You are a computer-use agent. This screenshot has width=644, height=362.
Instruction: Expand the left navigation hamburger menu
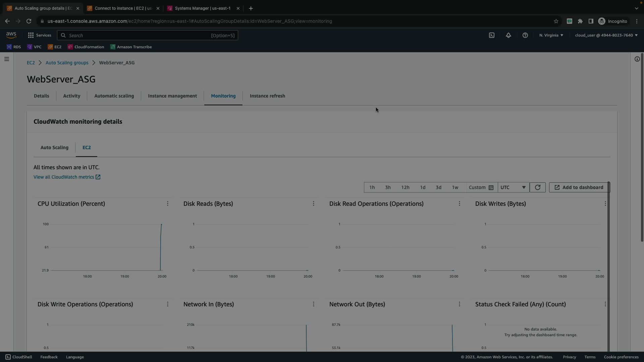[7, 59]
